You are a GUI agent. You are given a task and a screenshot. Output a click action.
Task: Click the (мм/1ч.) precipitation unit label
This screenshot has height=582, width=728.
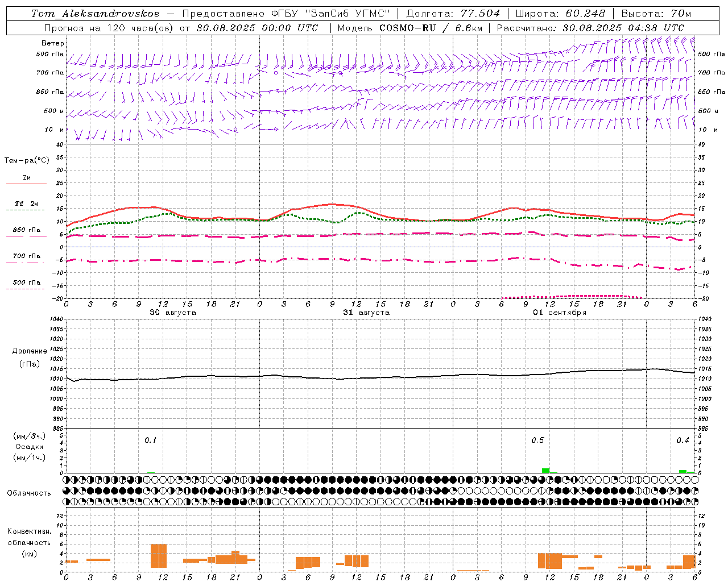coord(30,458)
